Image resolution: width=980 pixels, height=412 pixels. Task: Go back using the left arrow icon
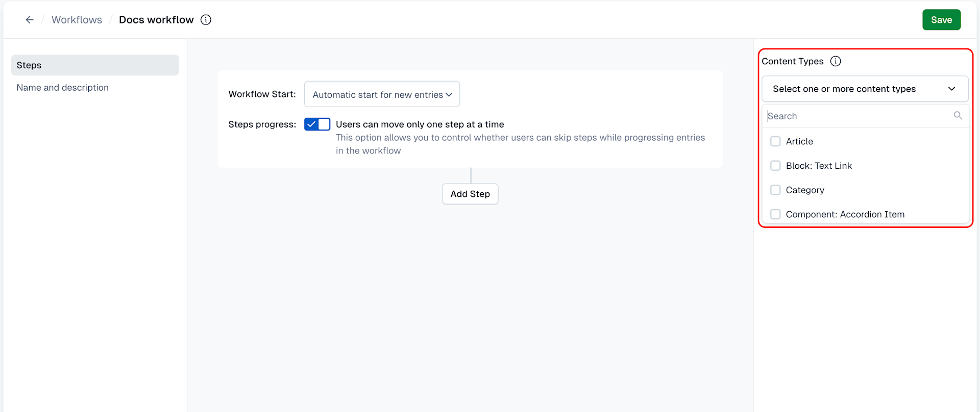point(30,20)
